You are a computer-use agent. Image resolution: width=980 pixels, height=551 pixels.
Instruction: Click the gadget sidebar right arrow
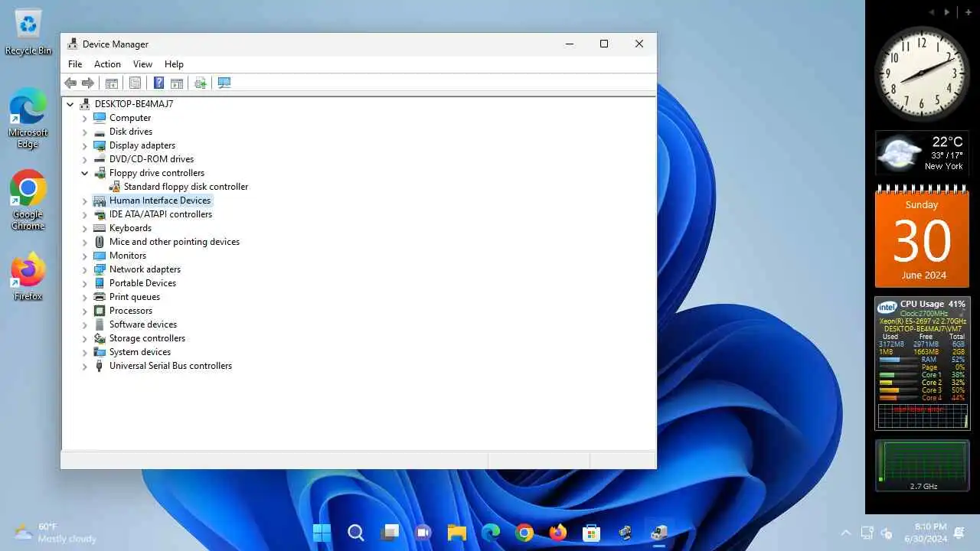point(947,12)
